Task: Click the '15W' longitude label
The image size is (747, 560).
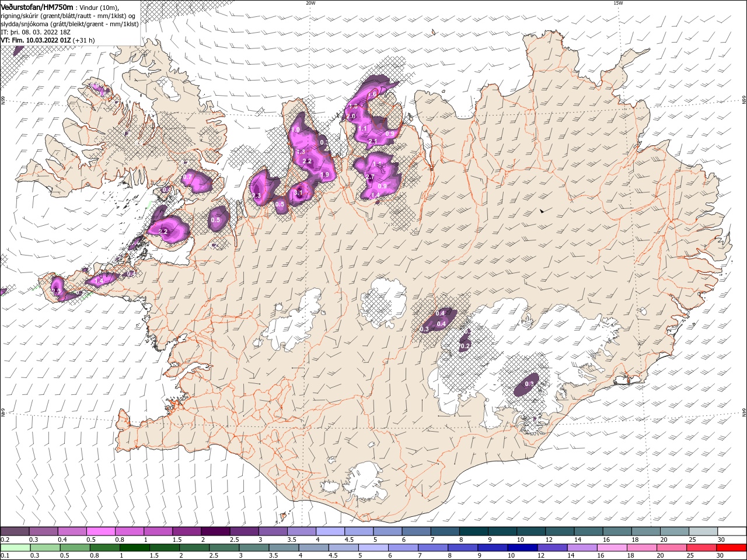Action: 618,3
